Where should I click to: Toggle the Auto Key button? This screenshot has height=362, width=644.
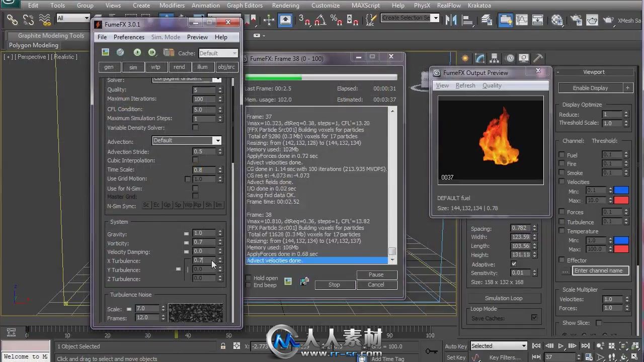[x=456, y=346]
